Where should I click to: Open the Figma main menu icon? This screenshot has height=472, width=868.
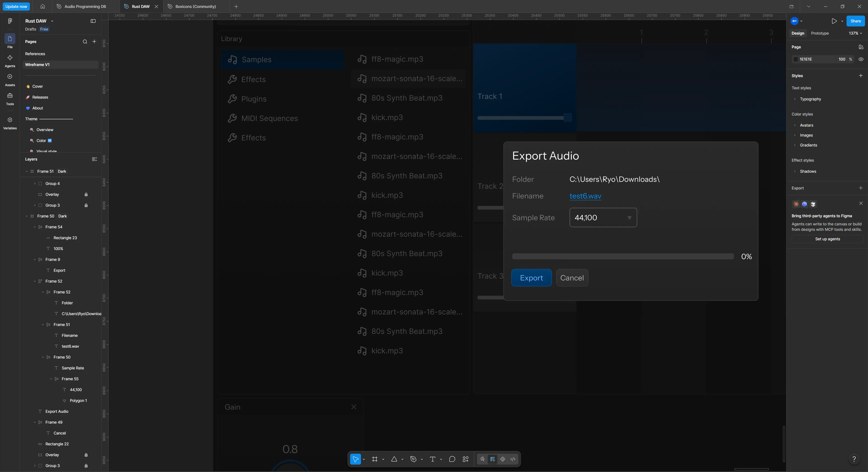pyautogui.click(x=10, y=21)
